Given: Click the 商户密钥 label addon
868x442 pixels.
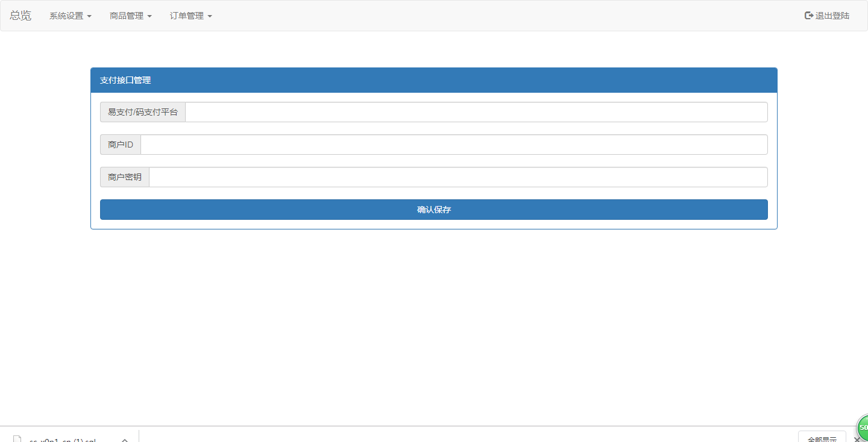Looking at the screenshot, I should coord(125,177).
